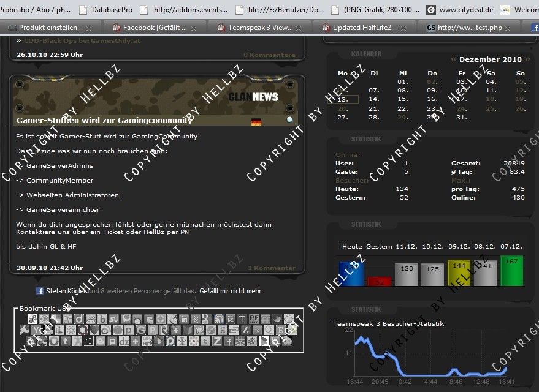Click the yellow bar showing 144

pos(459,273)
